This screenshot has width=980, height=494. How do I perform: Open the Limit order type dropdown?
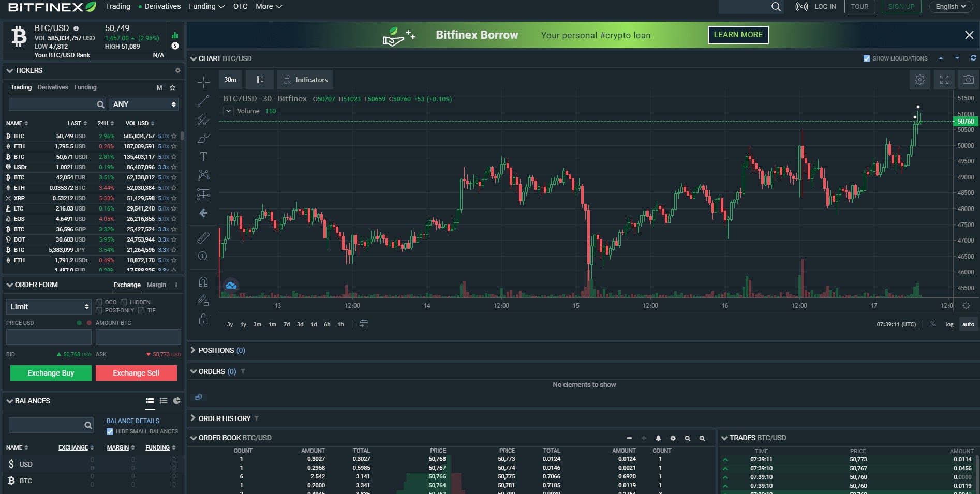[x=49, y=307]
